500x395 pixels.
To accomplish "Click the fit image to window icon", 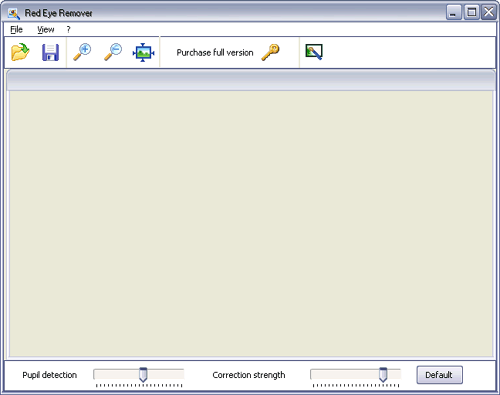I will tap(143, 52).
